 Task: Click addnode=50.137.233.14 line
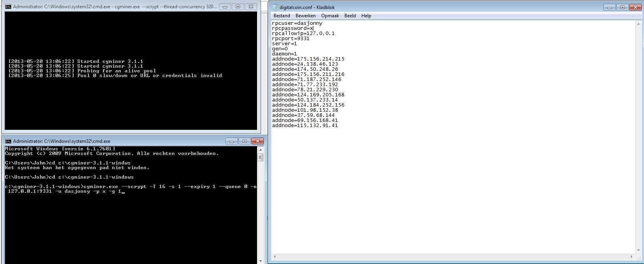(x=305, y=100)
